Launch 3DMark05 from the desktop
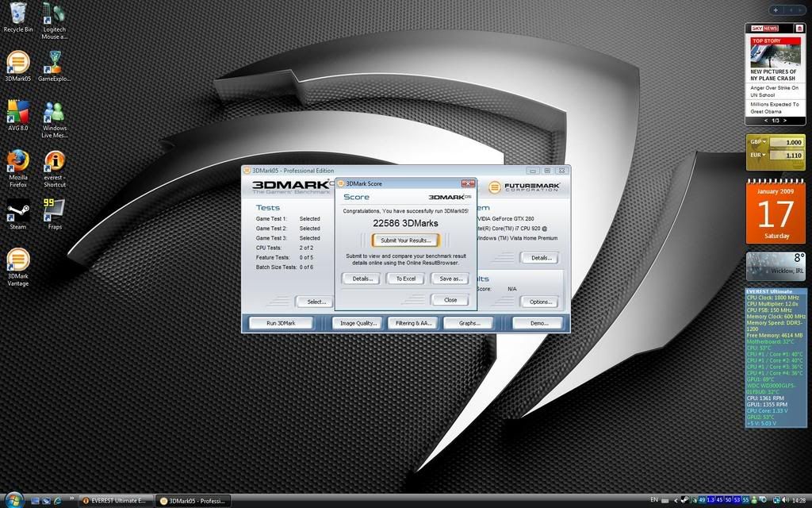The width and height of the screenshot is (812, 508). pos(17,67)
